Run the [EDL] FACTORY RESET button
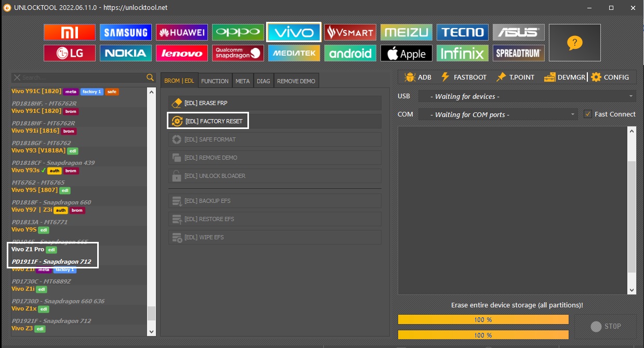The image size is (644, 348). tap(275, 121)
